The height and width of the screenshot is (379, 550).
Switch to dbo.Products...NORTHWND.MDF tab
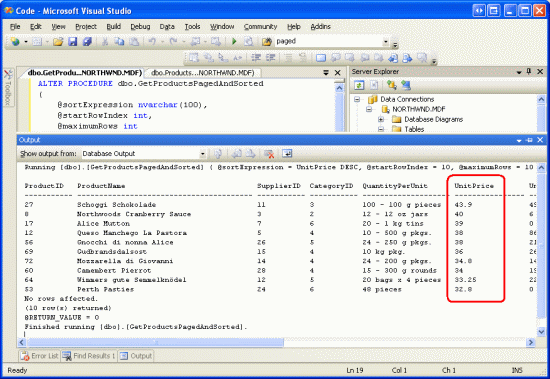coord(203,73)
